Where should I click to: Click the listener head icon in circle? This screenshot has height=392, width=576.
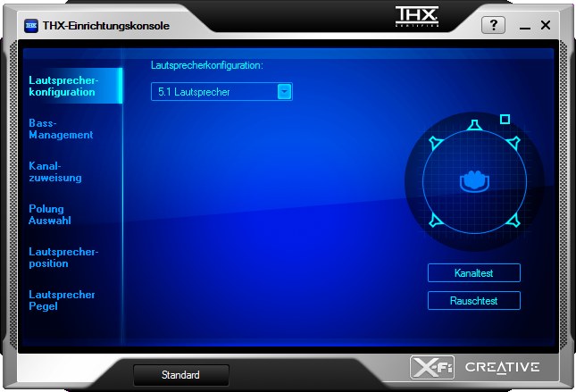coord(474,181)
